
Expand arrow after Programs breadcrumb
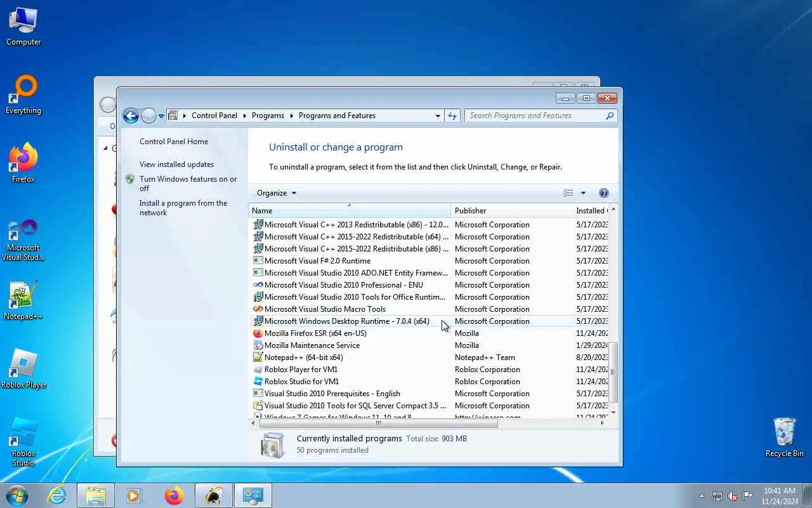(292, 116)
